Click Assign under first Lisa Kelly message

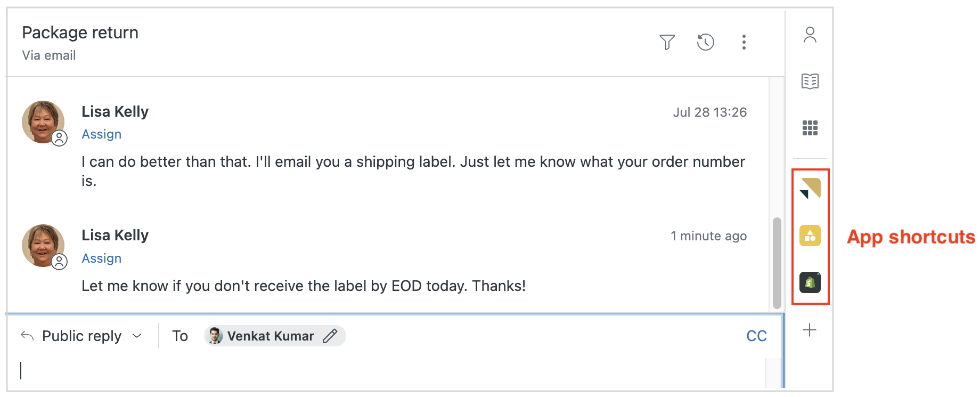101,134
